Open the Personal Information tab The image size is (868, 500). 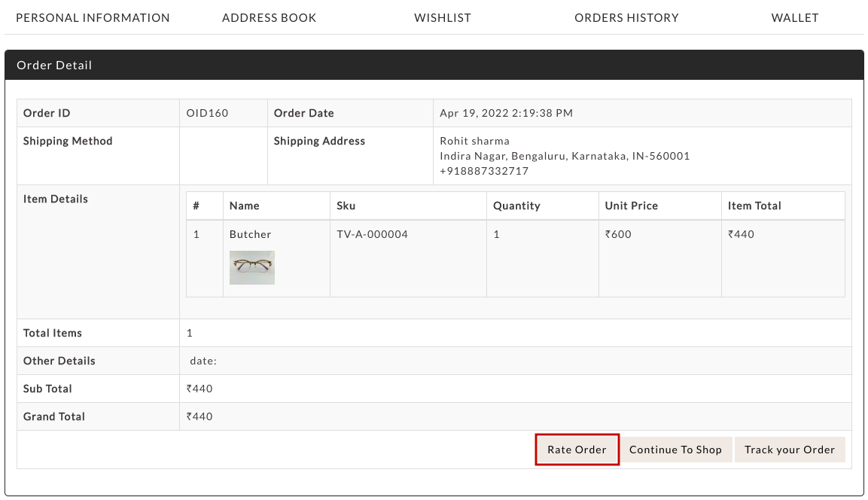pyautogui.click(x=93, y=17)
